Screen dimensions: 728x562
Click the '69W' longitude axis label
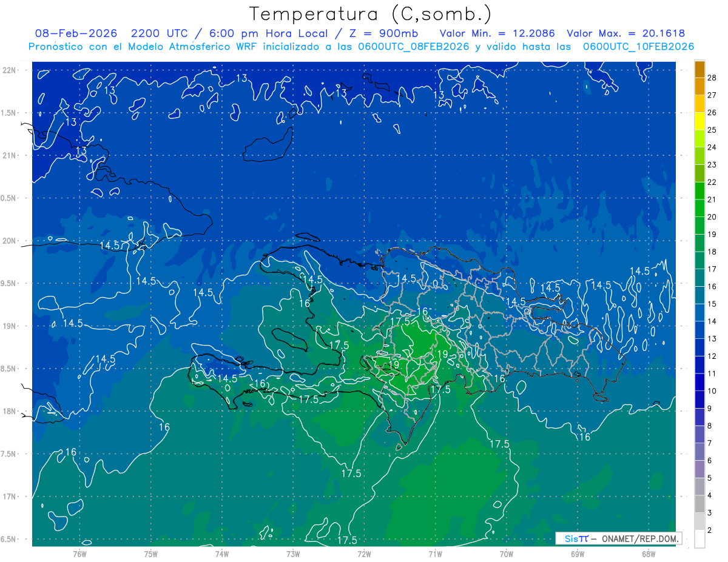point(578,554)
